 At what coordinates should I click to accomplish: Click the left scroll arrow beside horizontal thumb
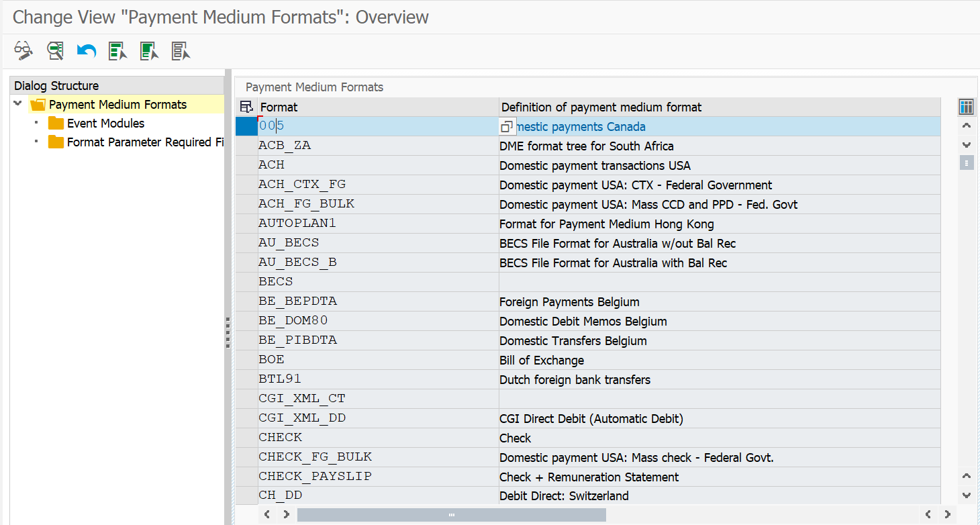coord(267,514)
